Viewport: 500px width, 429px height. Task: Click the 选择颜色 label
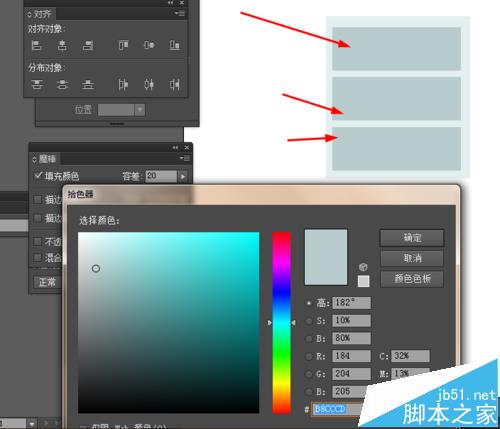99,220
